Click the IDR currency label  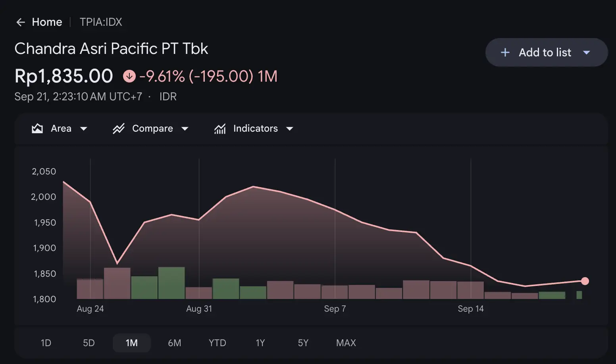tap(168, 97)
